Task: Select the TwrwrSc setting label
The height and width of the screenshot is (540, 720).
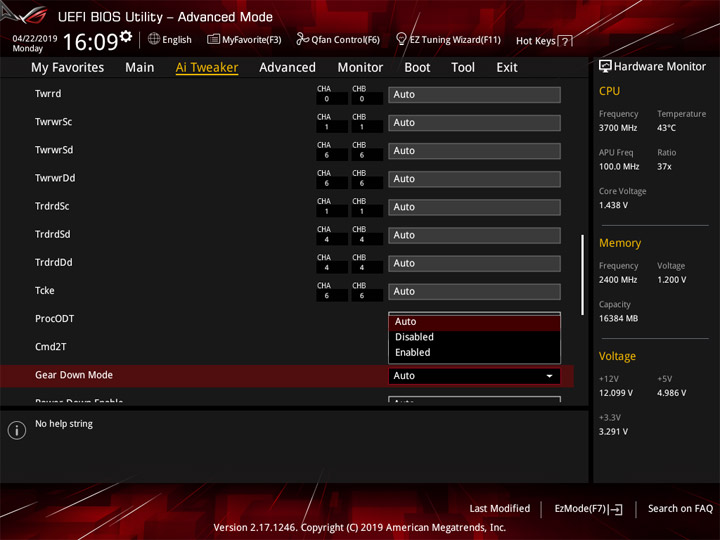Action: (x=53, y=122)
